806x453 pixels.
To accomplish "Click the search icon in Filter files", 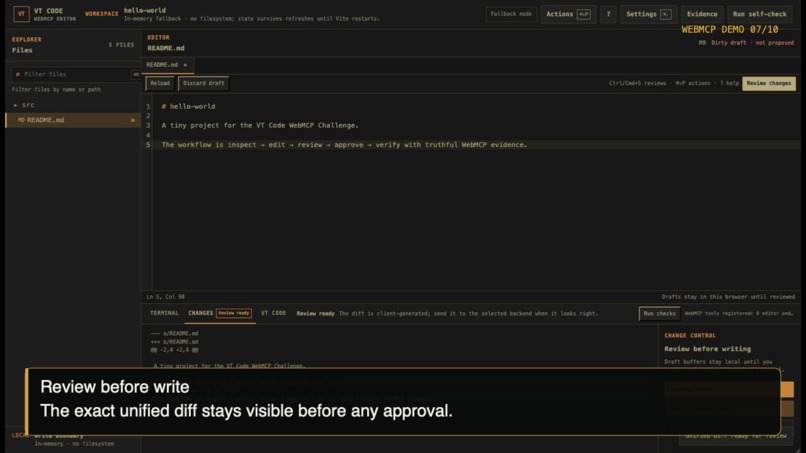I will [18, 74].
